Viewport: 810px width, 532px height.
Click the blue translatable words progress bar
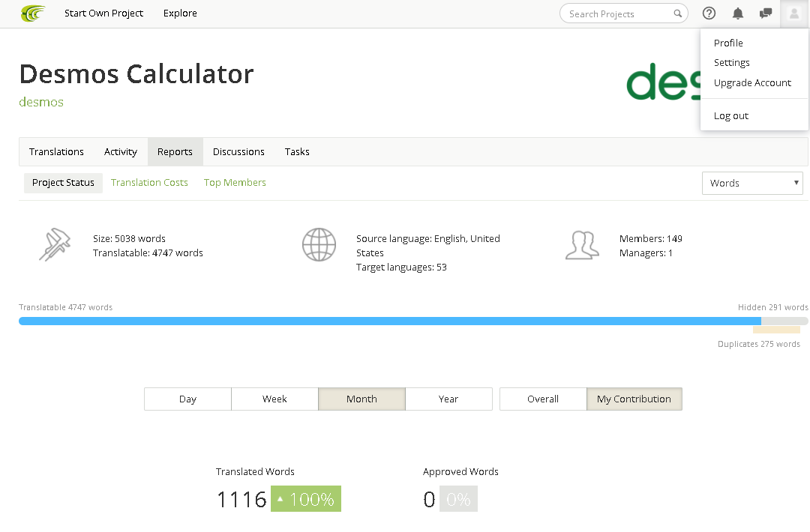point(390,321)
